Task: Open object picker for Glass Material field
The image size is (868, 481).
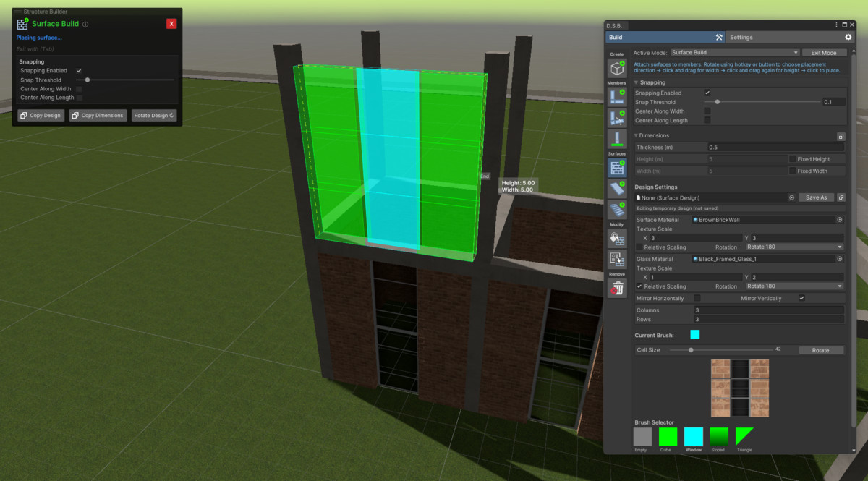Action: click(x=840, y=259)
